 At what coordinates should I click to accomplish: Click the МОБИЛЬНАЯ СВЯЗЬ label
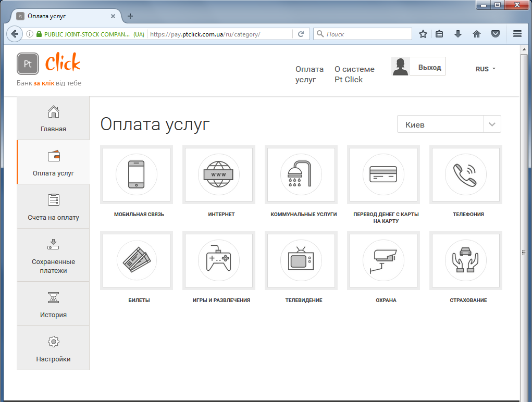click(139, 214)
